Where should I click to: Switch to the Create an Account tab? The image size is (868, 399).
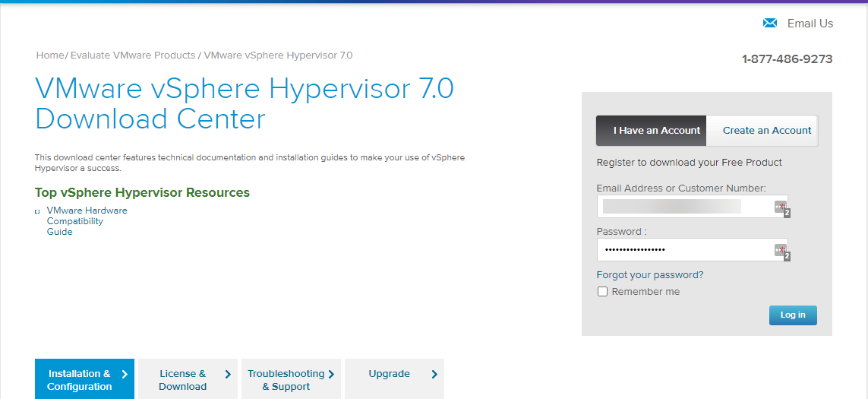pyautogui.click(x=762, y=131)
